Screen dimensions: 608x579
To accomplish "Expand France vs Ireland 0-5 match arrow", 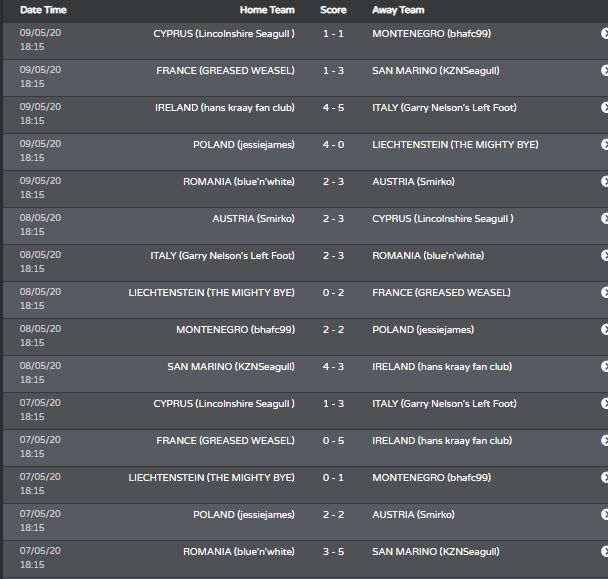I will [x=605, y=441].
